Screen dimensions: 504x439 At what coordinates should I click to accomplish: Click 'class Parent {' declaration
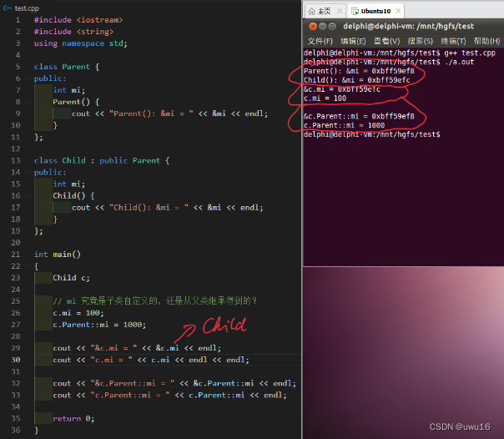[x=67, y=67]
